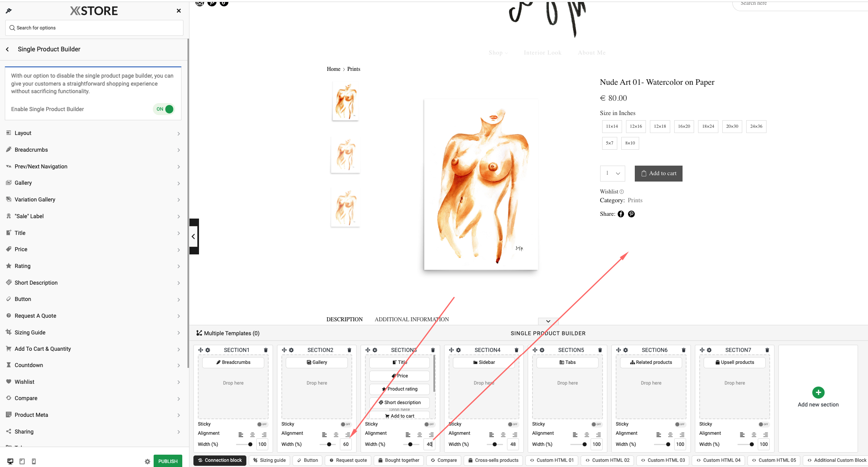Select the ADDITIONAL INFORMATION tab

[412, 319]
